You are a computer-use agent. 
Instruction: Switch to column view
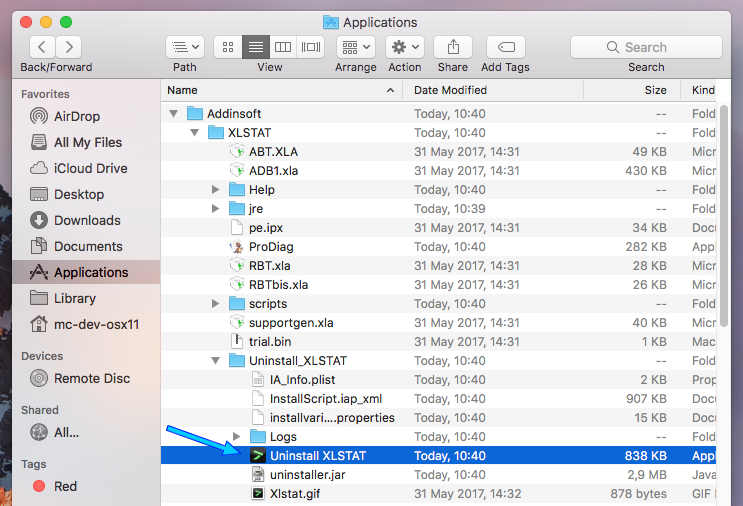283,47
